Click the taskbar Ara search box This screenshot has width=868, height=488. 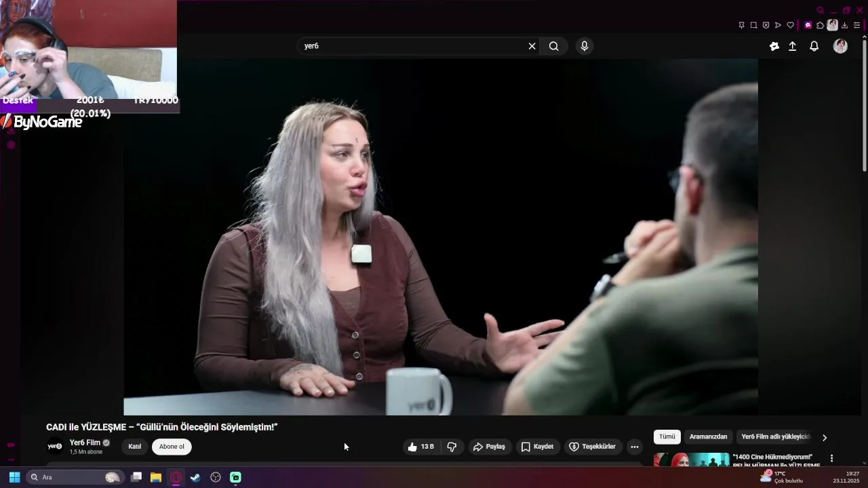click(74, 477)
